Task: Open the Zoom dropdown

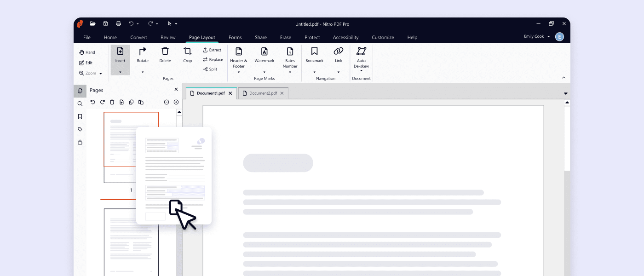Action: coord(100,73)
